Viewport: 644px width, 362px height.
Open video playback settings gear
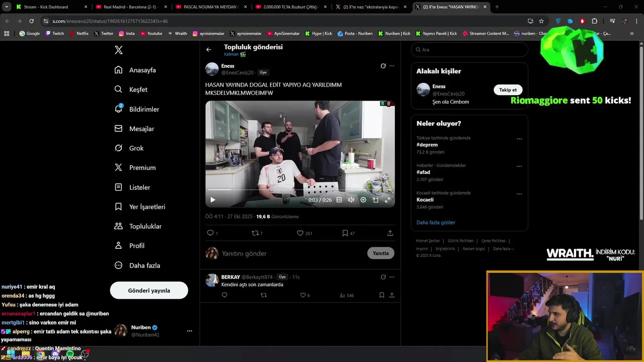(363, 200)
